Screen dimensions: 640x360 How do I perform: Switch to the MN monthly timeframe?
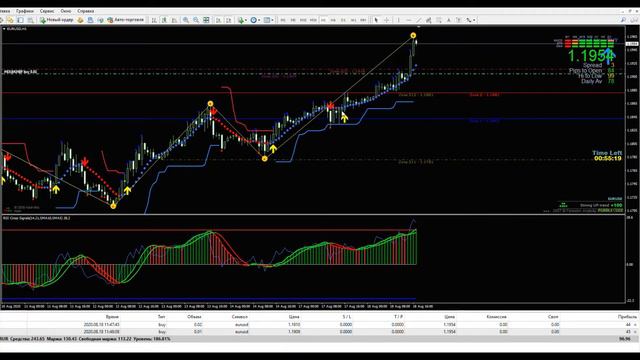coord(363,20)
